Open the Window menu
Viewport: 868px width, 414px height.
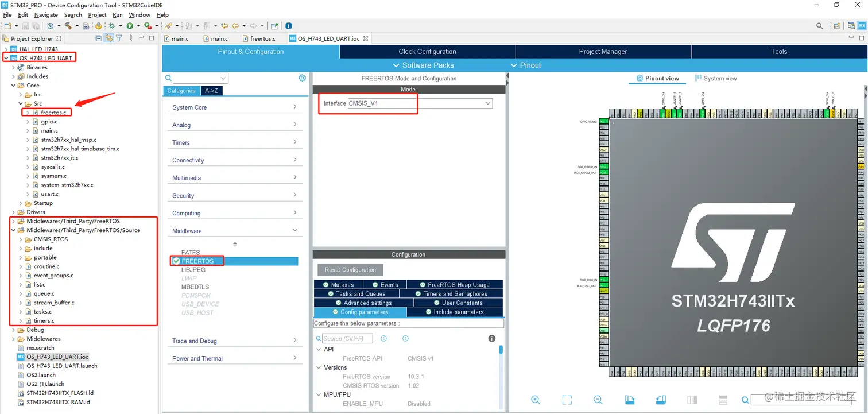pos(139,15)
